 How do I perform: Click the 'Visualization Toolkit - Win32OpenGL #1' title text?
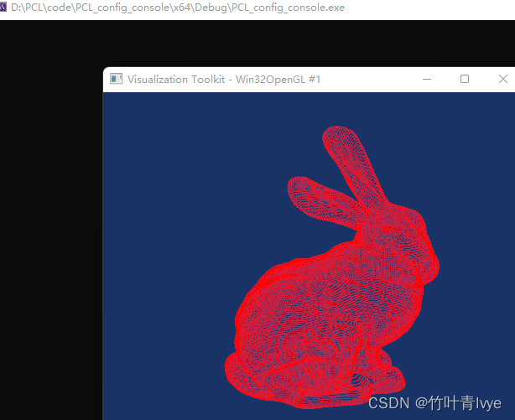point(224,80)
